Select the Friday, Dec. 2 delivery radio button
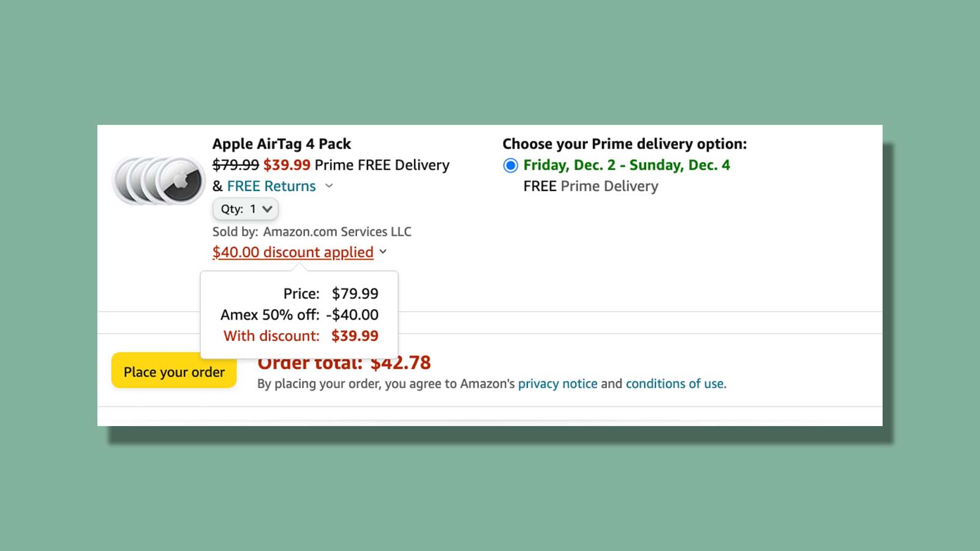Image resolution: width=980 pixels, height=551 pixels. click(510, 165)
